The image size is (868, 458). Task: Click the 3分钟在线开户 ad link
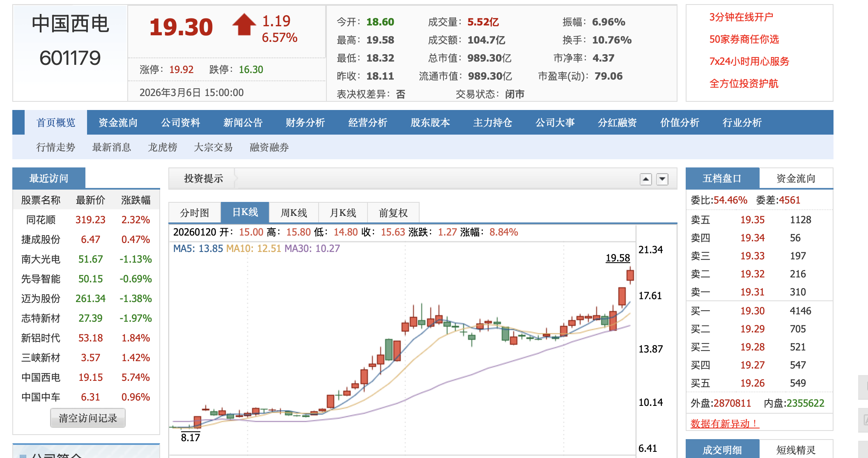pos(741,17)
